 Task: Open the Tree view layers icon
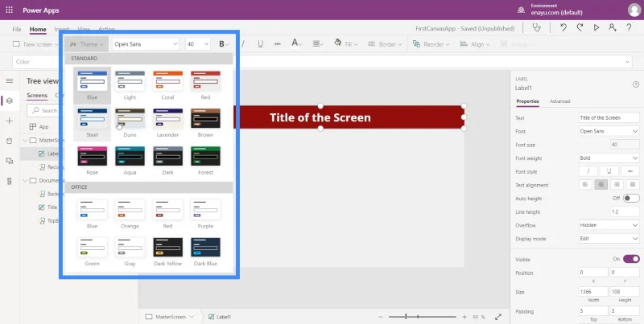tap(10, 100)
